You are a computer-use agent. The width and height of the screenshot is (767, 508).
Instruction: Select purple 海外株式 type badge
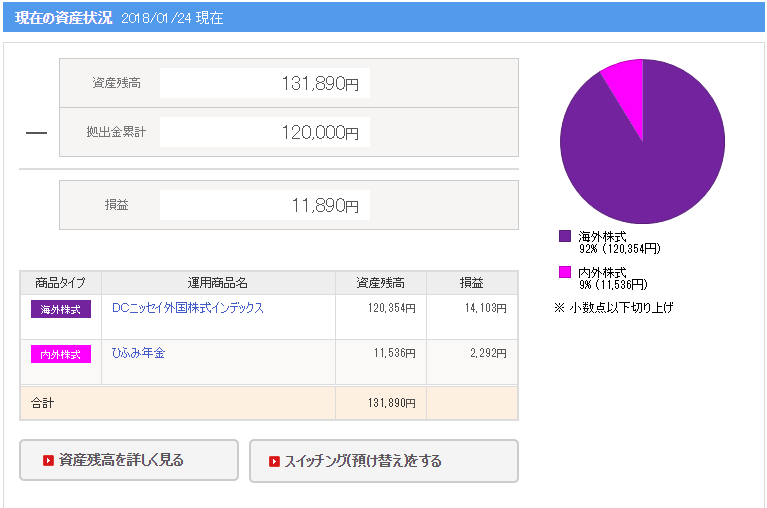61,309
